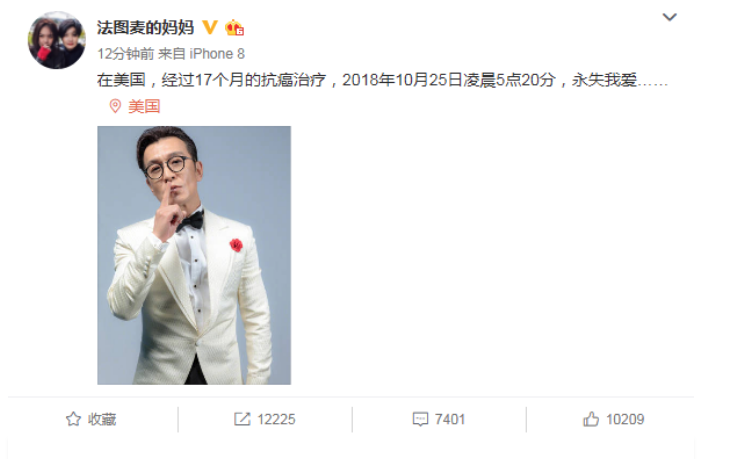Click the orange V verified badge
Image resolution: width=732 pixels, height=459 pixels.
coord(210,27)
